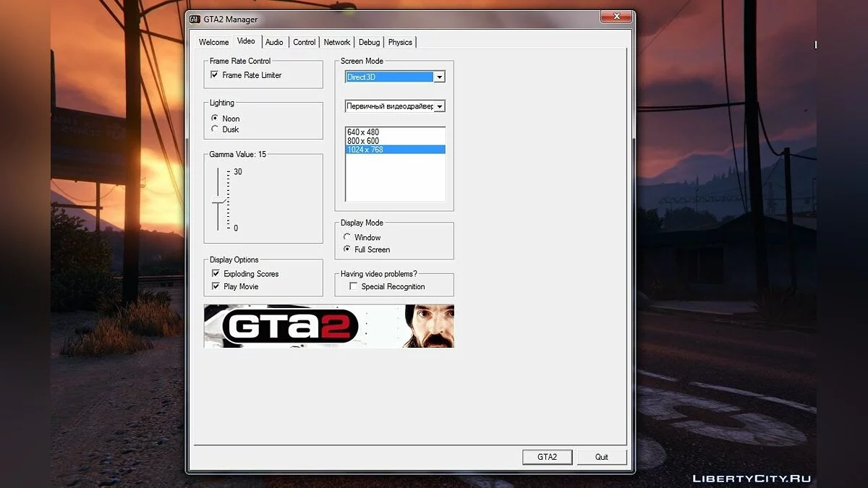Select Full Screen display mode

[x=347, y=249]
